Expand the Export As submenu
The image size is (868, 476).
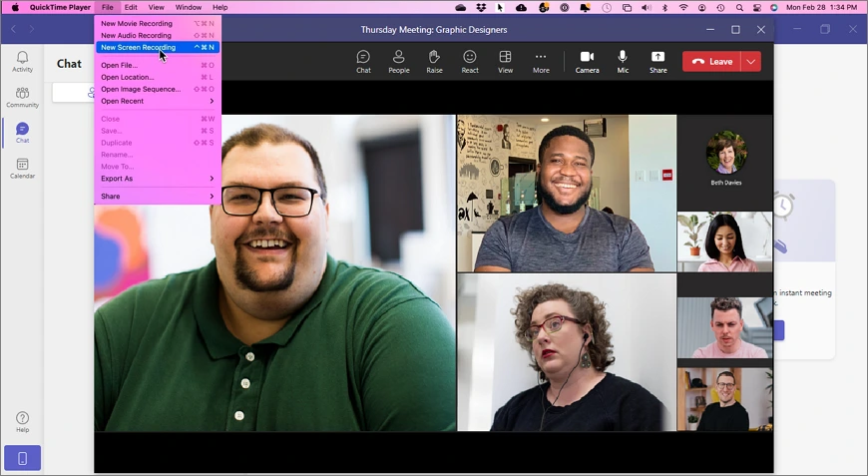pyautogui.click(x=158, y=179)
